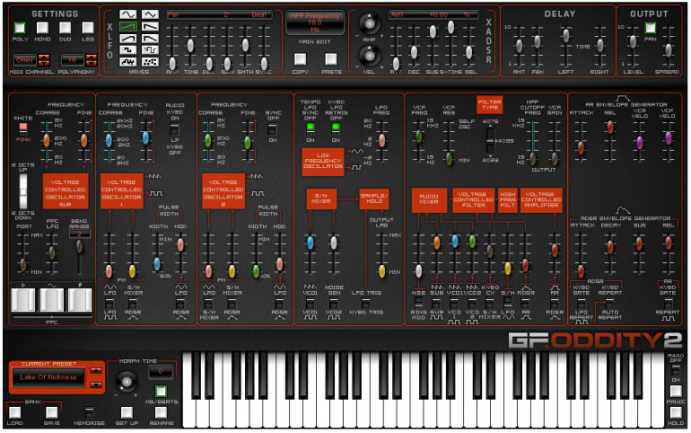Click the Morph Time knob
Screen dimensions: 691x433
tap(126, 381)
